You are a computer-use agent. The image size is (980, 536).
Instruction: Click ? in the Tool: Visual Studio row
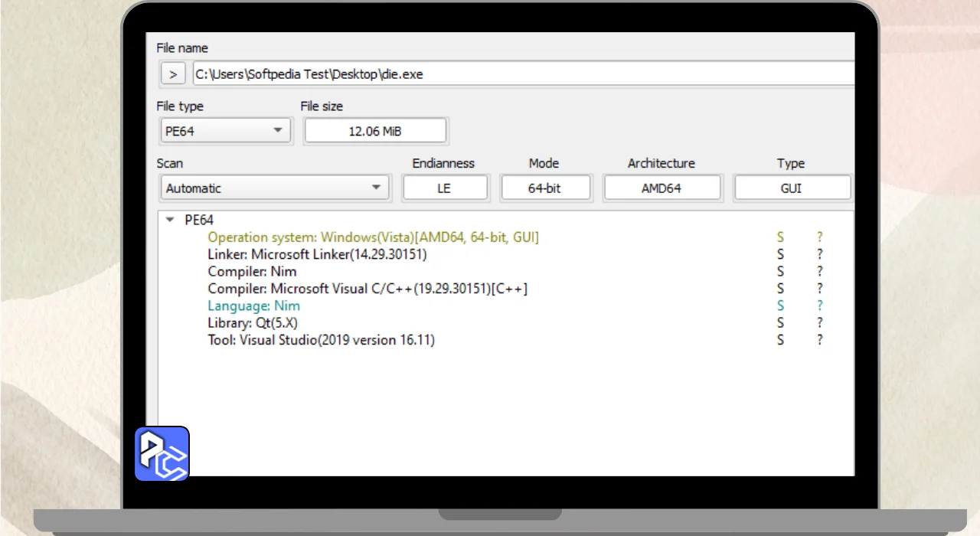tap(819, 339)
